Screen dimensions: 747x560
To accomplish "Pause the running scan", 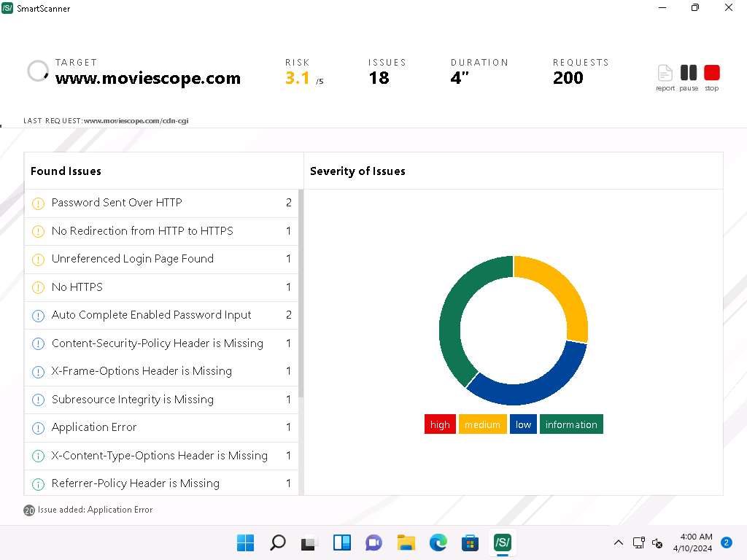I will coord(689,73).
